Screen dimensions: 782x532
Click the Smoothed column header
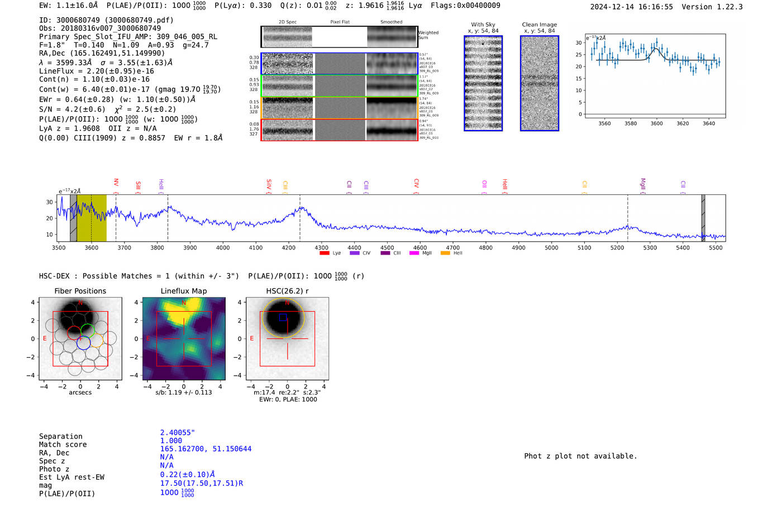[391, 22]
